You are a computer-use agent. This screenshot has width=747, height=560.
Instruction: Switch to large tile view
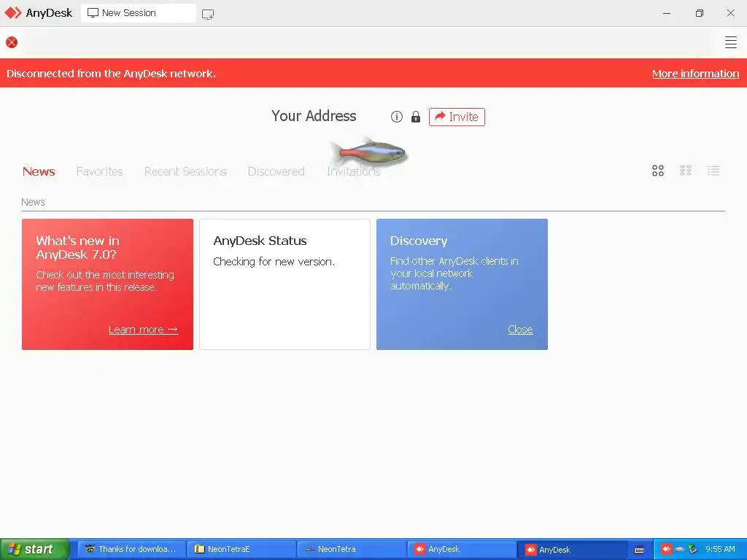coord(657,171)
